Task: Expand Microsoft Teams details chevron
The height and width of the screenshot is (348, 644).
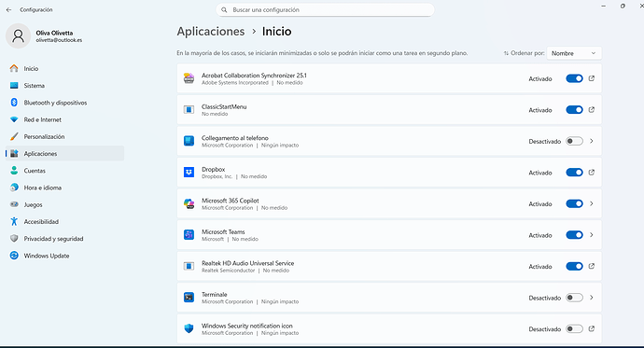Action: click(x=592, y=235)
